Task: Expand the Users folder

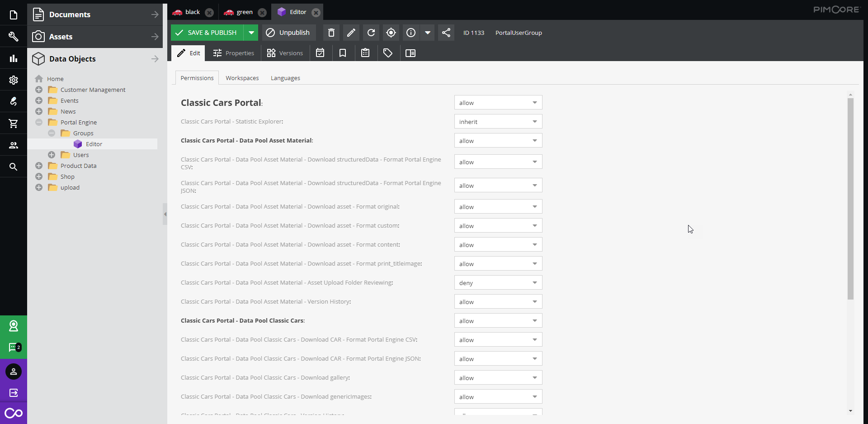Action: [52, 155]
